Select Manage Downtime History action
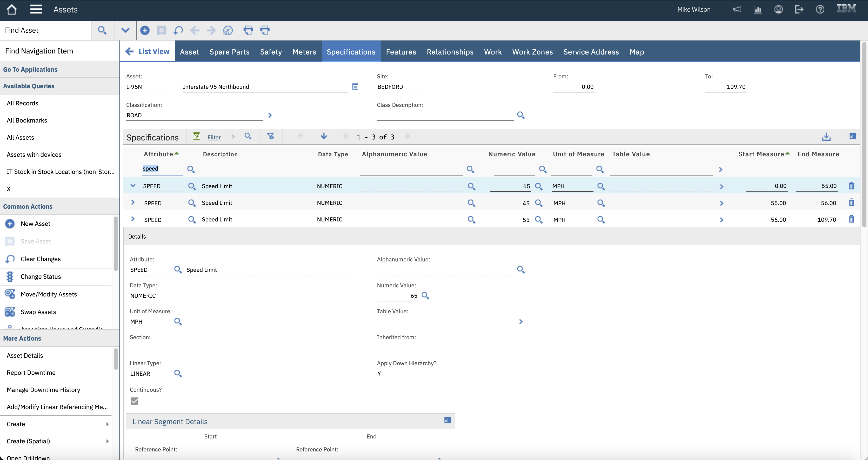This screenshot has width=868, height=460. pyautogui.click(x=43, y=390)
